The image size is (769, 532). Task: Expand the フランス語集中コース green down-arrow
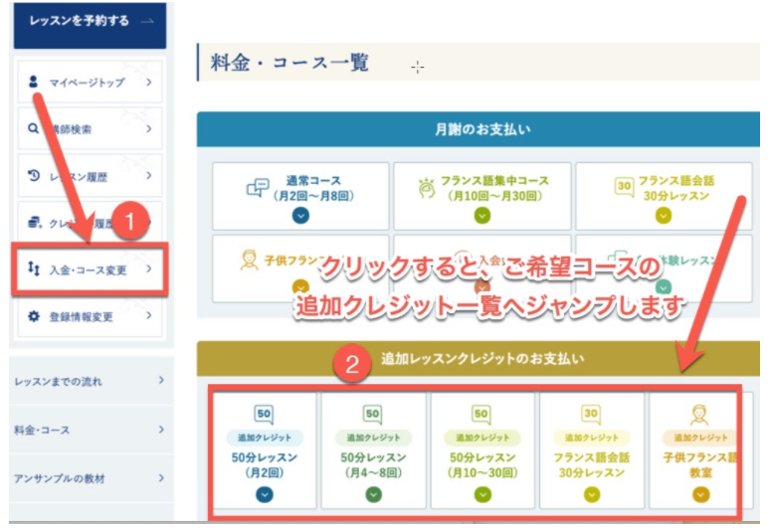click(x=481, y=214)
